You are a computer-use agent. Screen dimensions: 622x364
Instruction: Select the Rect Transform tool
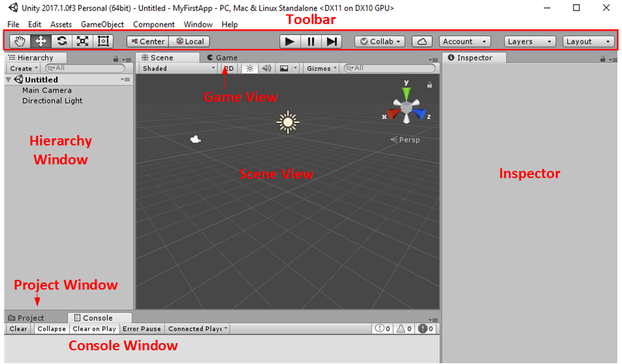tap(103, 41)
